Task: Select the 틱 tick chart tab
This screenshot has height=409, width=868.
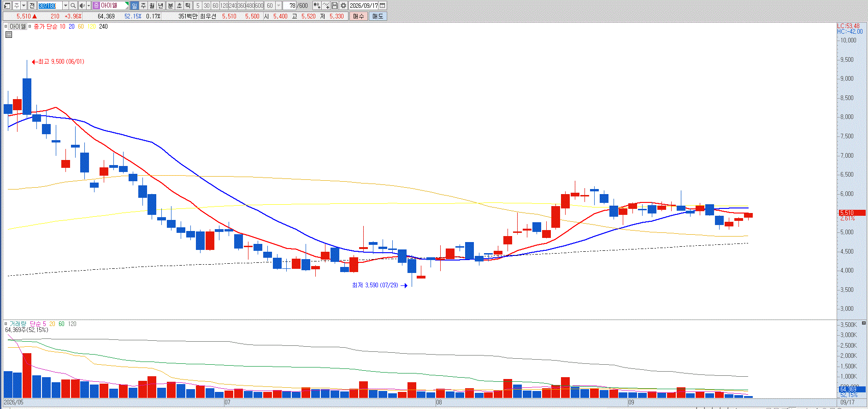Action: pyautogui.click(x=188, y=6)
